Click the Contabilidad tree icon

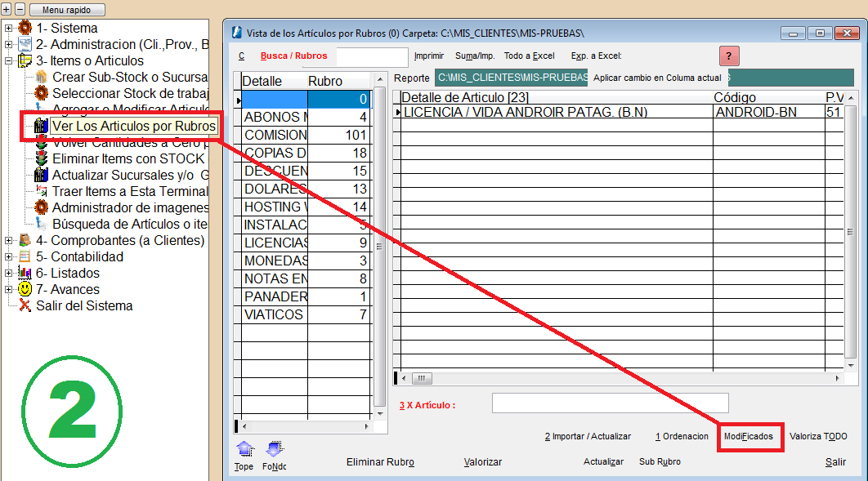[25, 256]
